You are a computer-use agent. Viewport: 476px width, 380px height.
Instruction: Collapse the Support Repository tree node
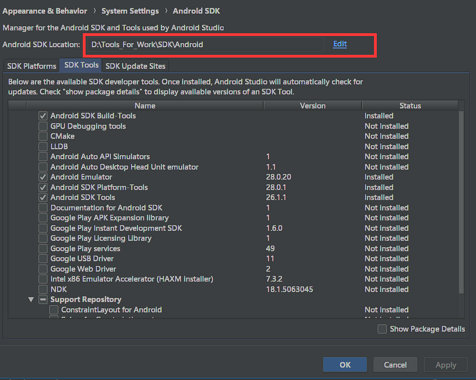pos(31,299)
